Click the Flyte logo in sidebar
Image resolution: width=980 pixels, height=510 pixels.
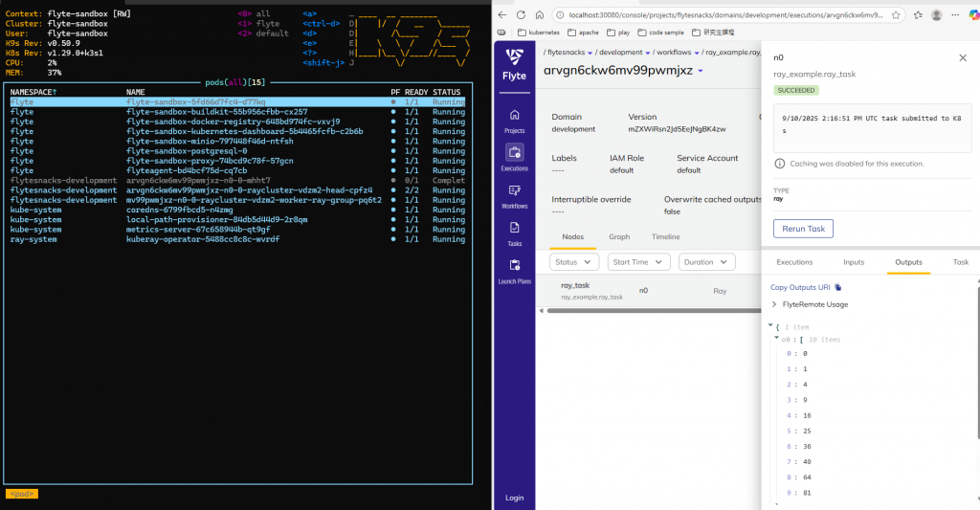(x=514, y=65)
